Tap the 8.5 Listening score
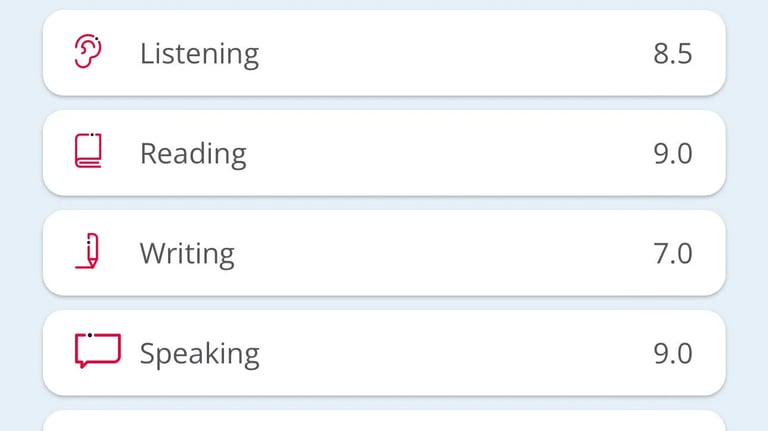This screenshot has height=431, width=768. [x=672, y=53]
